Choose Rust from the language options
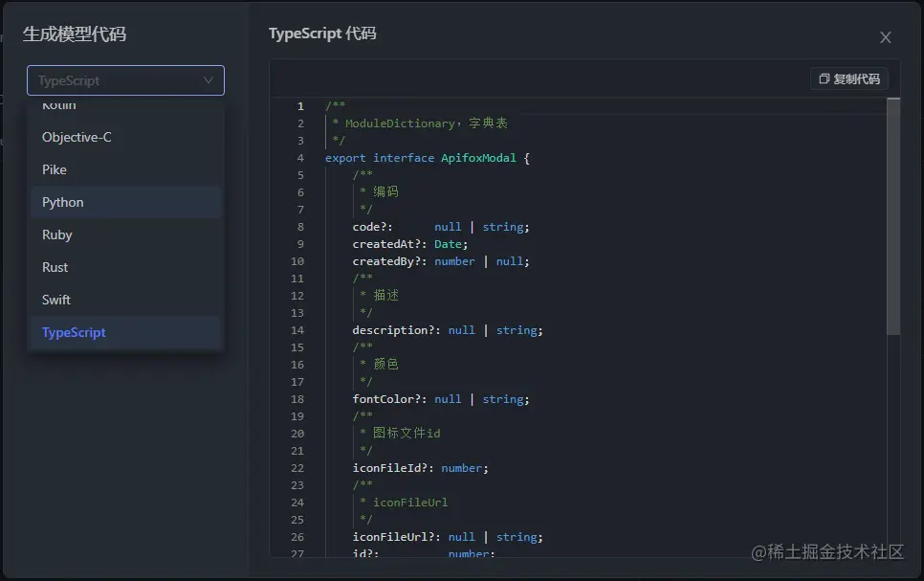The image size is (924, 581). [x=125, y=267]
